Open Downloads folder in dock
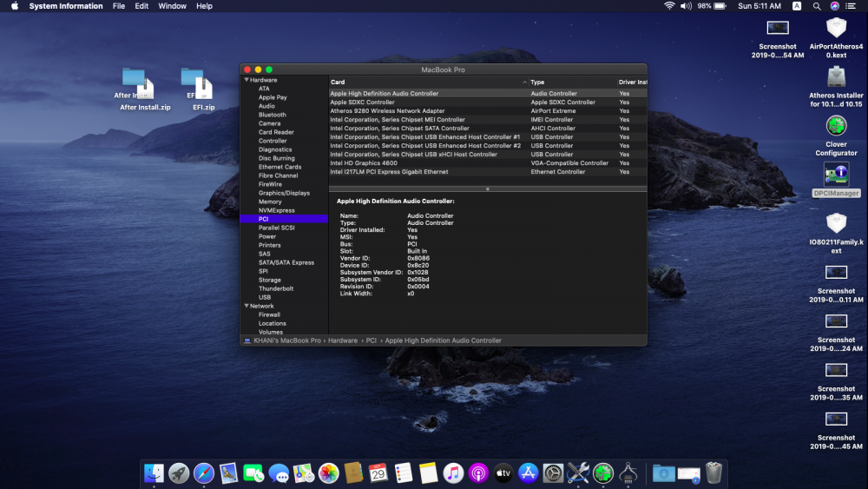The image size is (868, 489). [x=663, y=473]
